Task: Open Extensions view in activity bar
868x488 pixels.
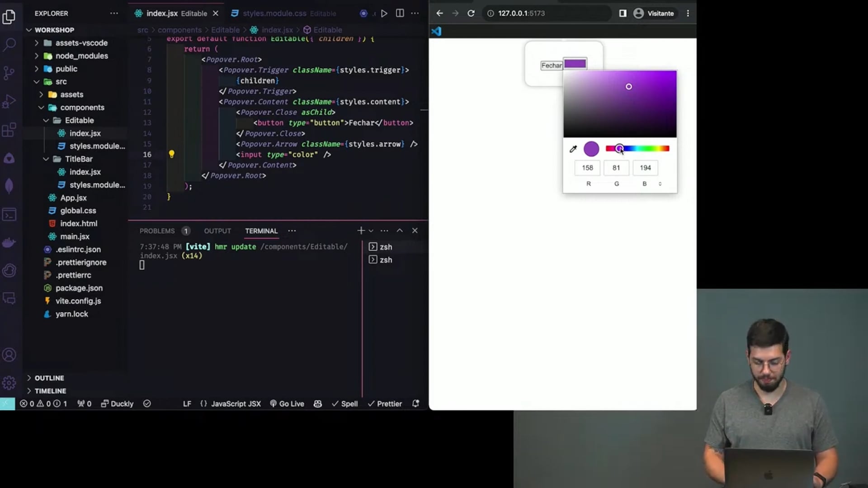Action: click(x=9, y=130)
